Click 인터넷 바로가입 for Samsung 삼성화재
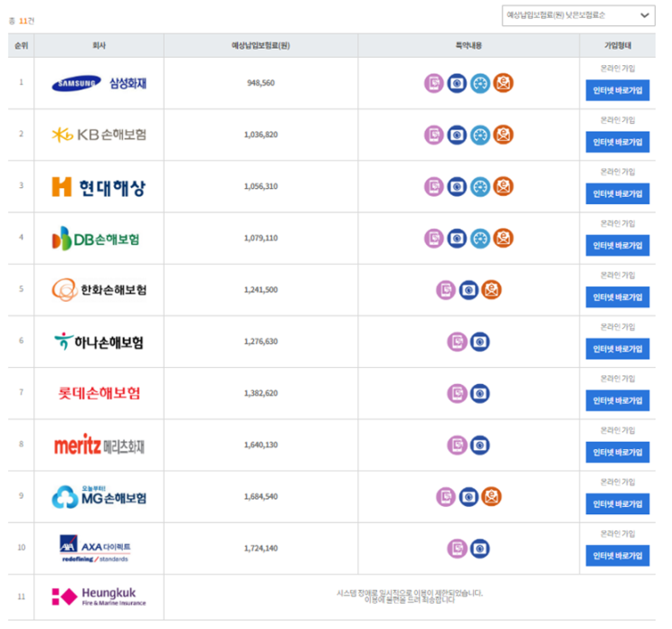The image size is (672, 629). [x=618, y=90]
